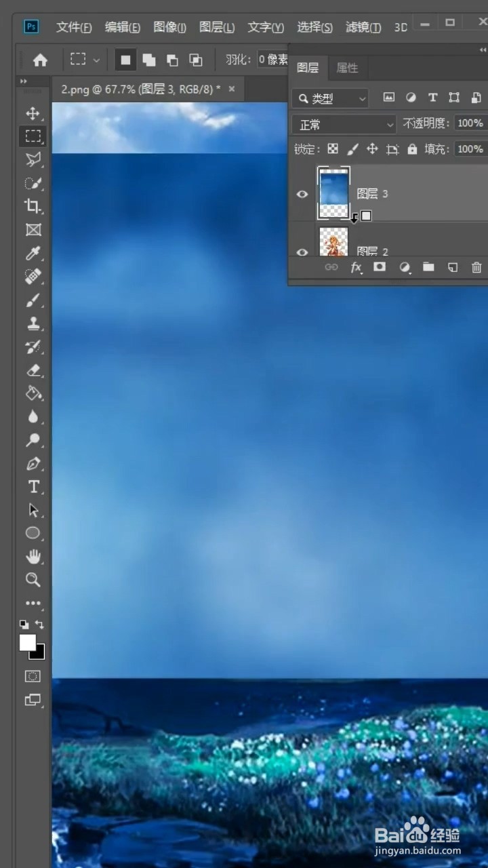Screen dimensions: 488x868
Task: Reset default foreground and background colors
Action: [x=24, y=625]
